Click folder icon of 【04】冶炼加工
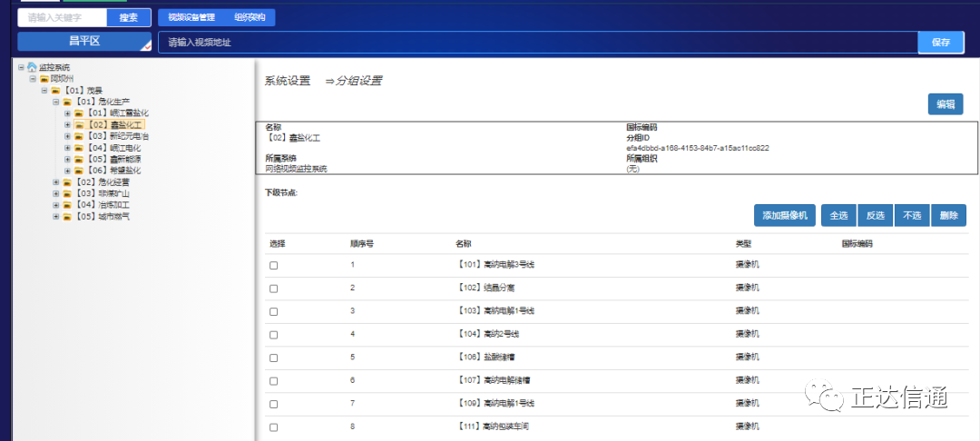 pyautogui.click(x=67, y=205)
